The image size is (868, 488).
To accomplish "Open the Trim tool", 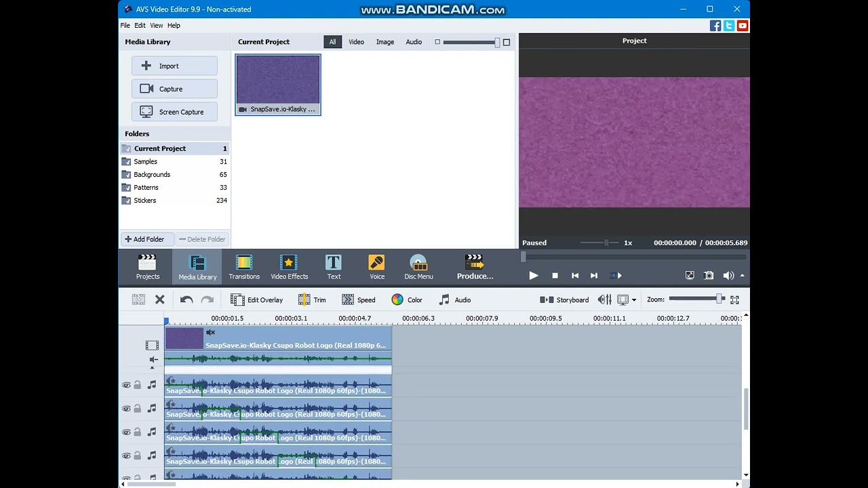I will (x=312, y=300).
